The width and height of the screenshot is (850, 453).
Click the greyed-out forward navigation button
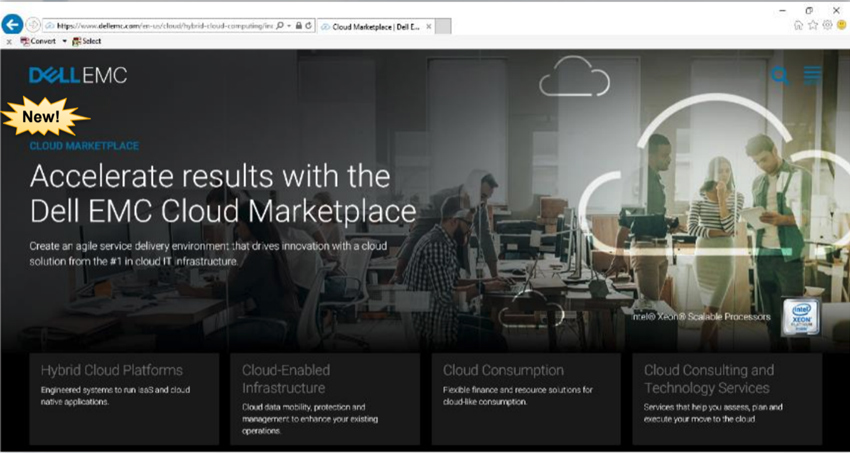[33, 25]
